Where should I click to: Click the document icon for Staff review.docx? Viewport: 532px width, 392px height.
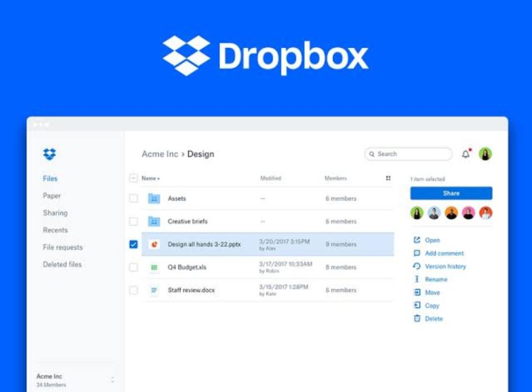tap(154, 290)
